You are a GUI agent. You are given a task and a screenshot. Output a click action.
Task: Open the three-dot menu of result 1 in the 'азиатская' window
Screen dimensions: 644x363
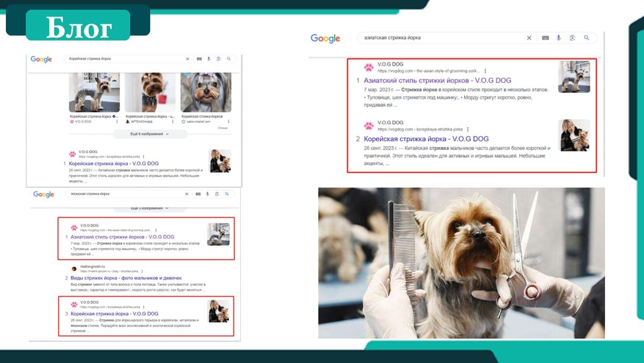pos(485,71)
